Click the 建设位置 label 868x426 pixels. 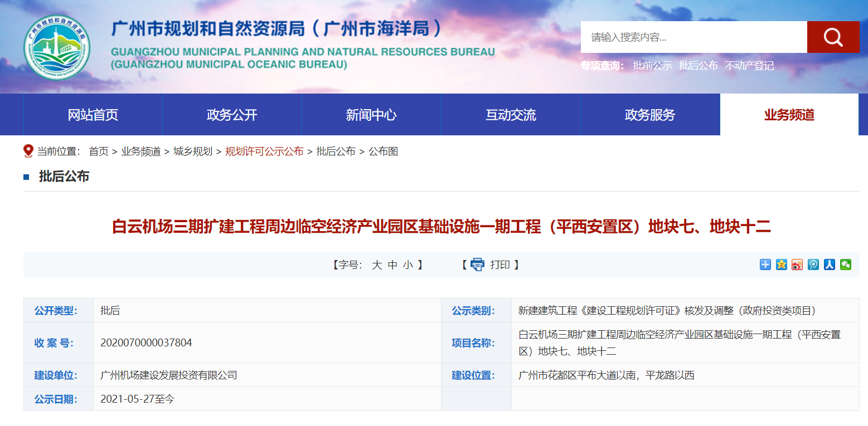point(473,375)
